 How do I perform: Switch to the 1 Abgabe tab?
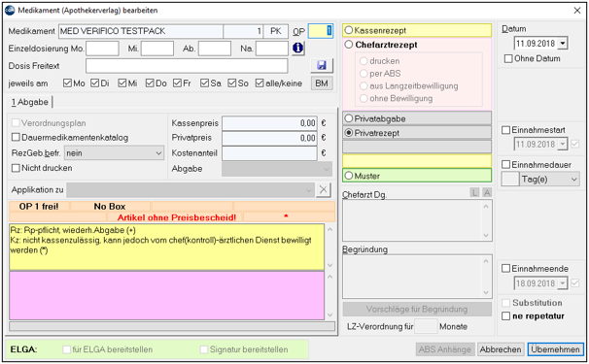point(30,102)
